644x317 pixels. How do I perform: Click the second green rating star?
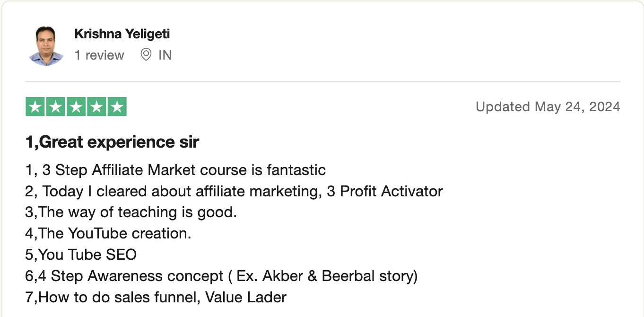[x=56, y=106]
